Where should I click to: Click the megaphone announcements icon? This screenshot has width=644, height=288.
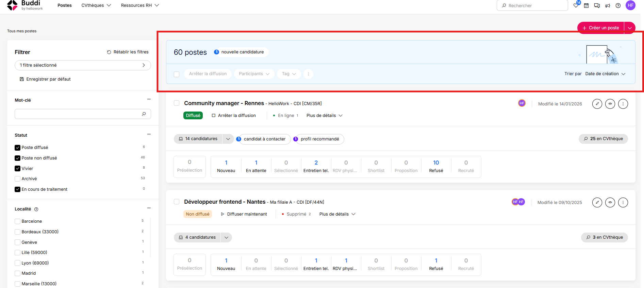[608, 5]
